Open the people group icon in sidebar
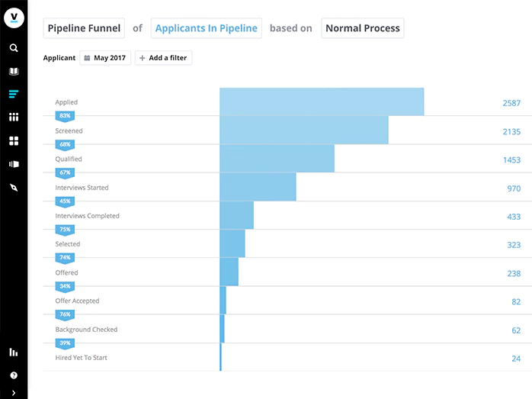 pos(14,117)
